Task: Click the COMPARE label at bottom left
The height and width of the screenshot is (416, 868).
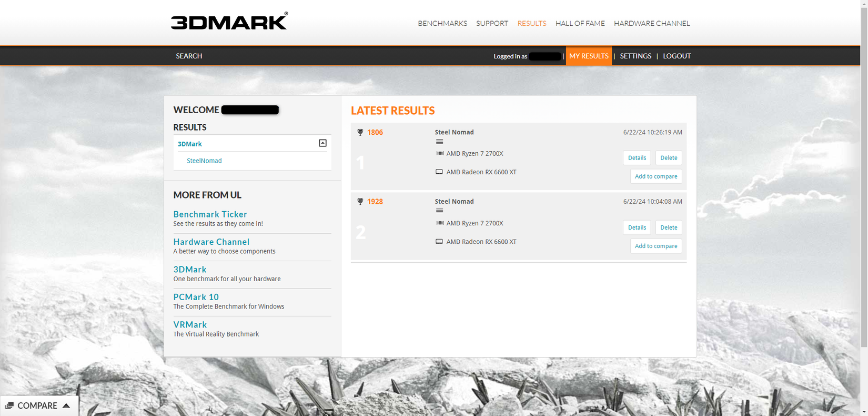Action: point(37,405)
